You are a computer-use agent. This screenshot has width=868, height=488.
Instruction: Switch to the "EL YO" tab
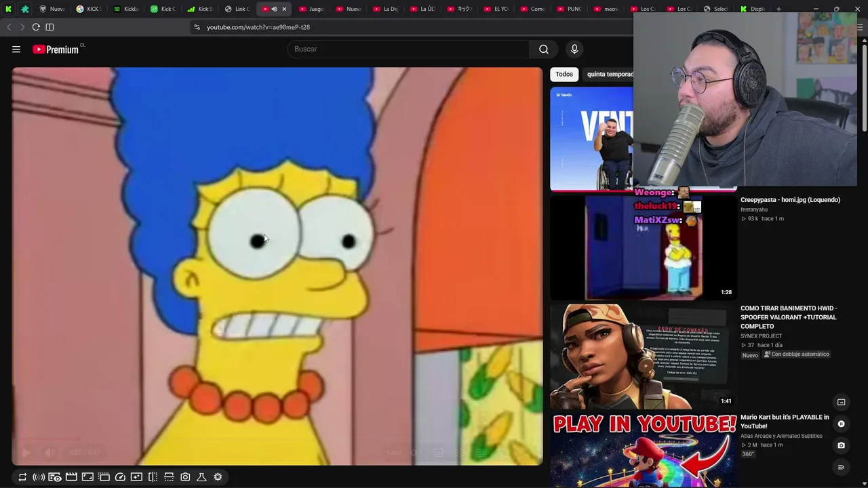496,9
